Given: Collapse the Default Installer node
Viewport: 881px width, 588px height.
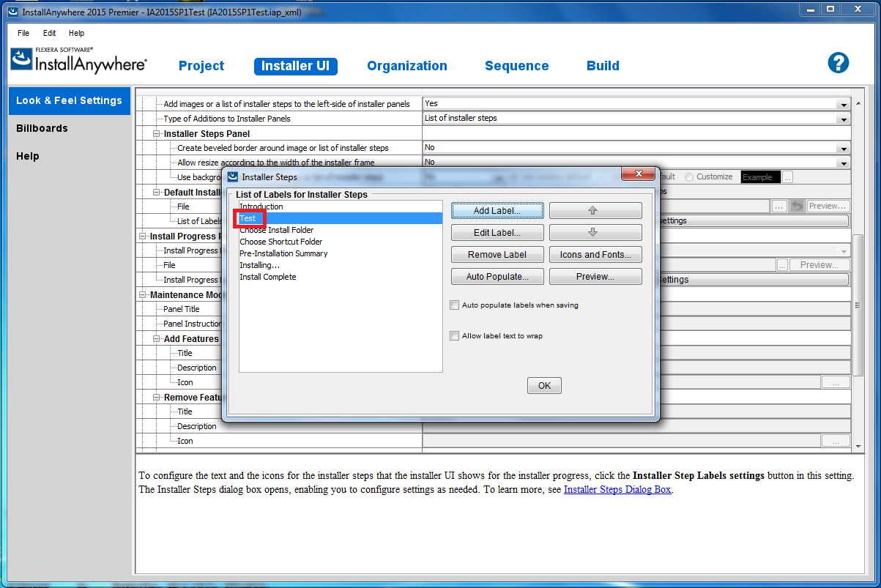Looking at the screenshot, I should 157,193.
